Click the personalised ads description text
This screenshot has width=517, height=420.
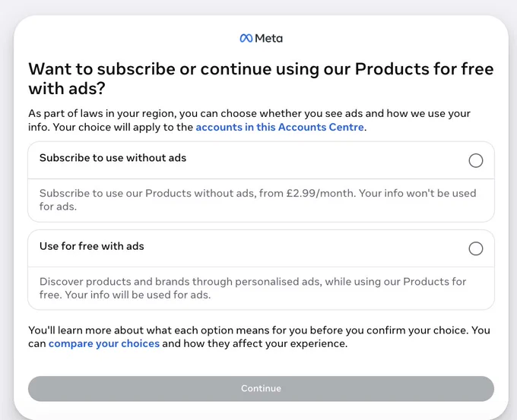(x=252, y=288)
